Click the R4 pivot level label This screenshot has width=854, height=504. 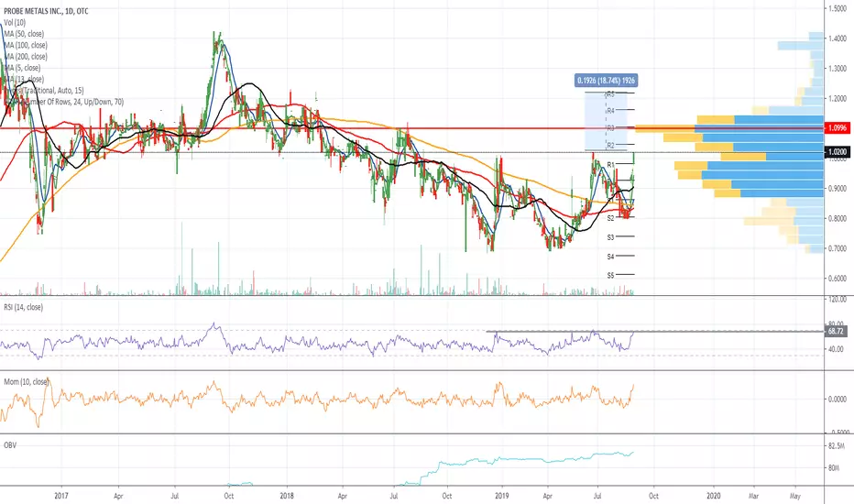point(610,111)
